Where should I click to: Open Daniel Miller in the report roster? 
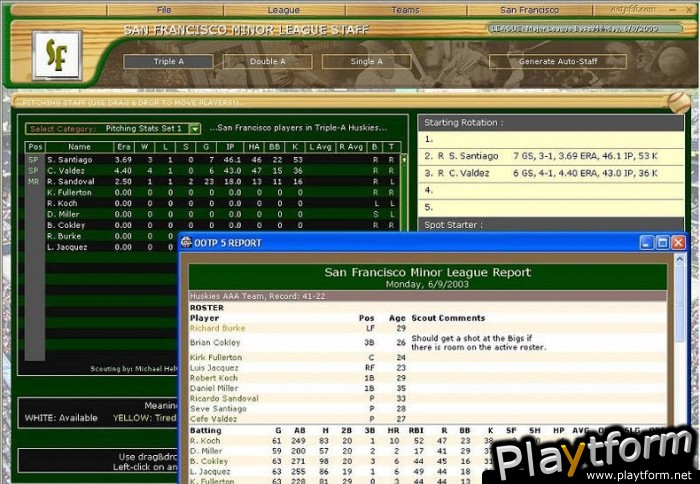pos(214,388)
